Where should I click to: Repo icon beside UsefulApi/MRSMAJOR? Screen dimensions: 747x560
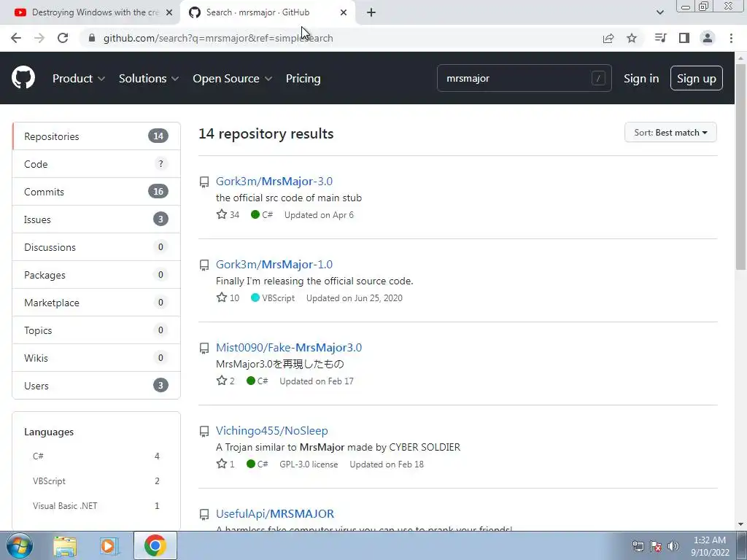(x=204, y=514)
